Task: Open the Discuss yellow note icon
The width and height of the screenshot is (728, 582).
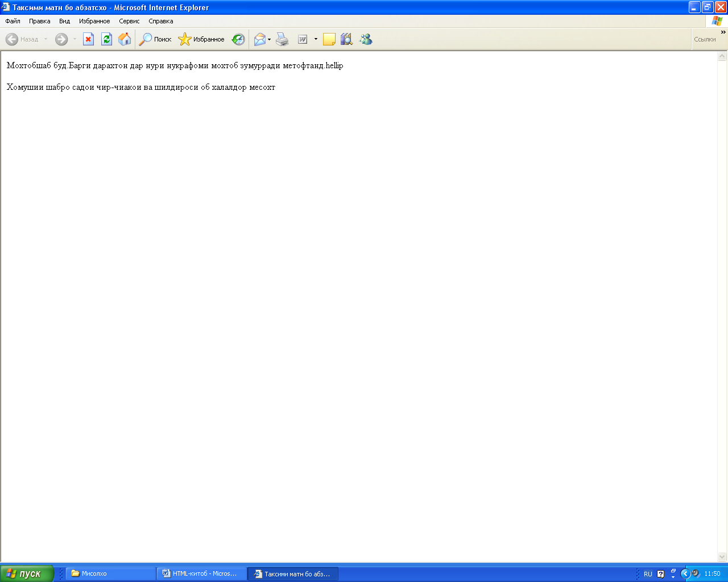Action: 329,39
